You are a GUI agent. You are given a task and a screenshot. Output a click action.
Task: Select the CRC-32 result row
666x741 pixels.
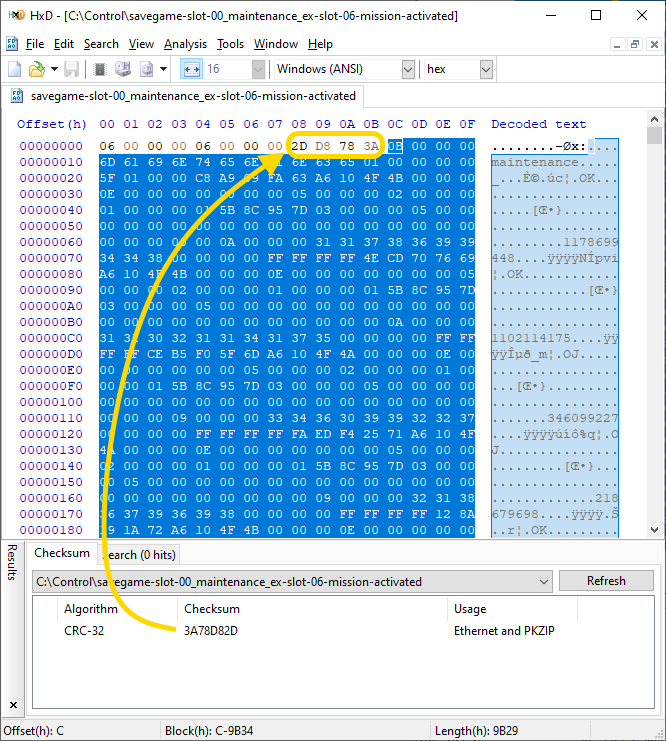tap(343, 631)
